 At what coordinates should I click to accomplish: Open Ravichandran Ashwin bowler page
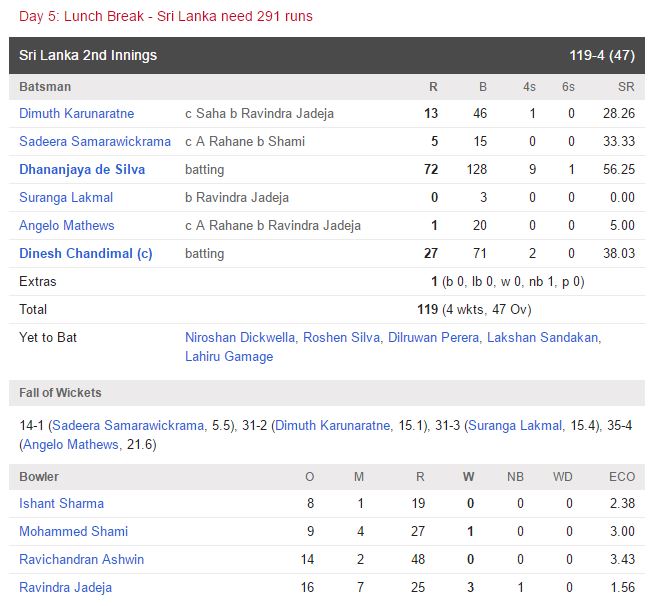(81, 560)
